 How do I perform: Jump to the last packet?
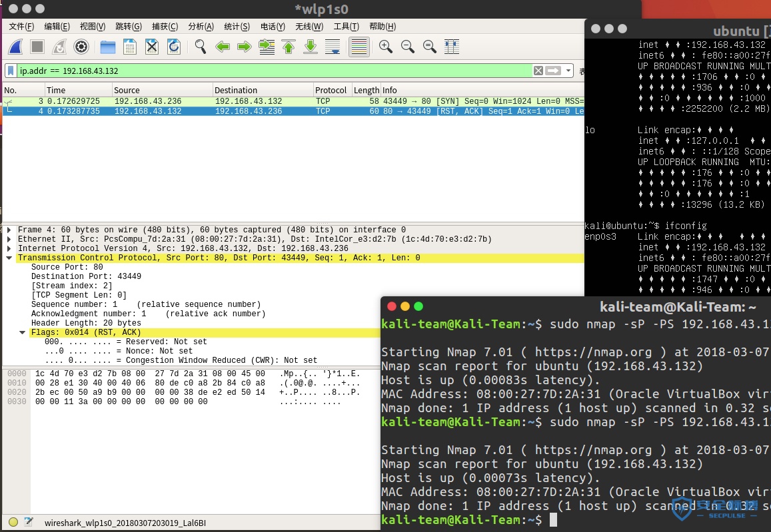point(311,47)
